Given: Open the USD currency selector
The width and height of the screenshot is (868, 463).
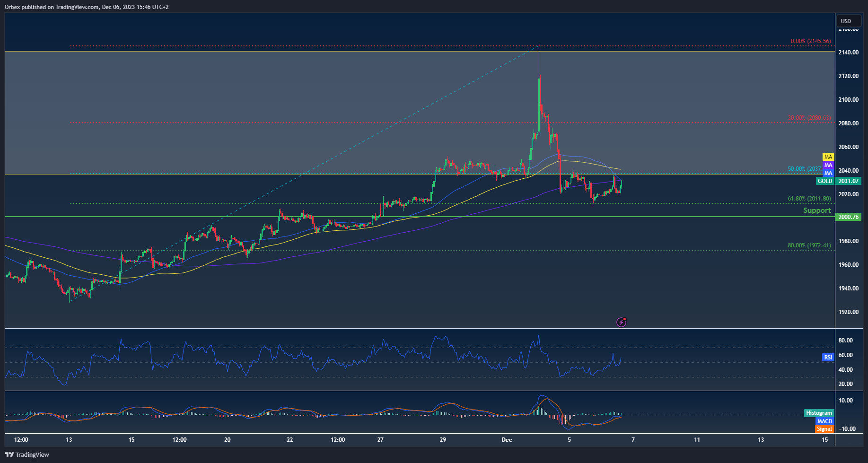Looking at the screenshot, I should tap(849, 21).
